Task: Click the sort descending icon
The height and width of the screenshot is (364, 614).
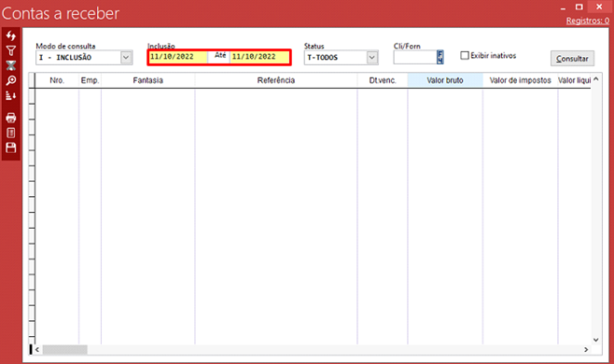Action: [x=11, y=95]
